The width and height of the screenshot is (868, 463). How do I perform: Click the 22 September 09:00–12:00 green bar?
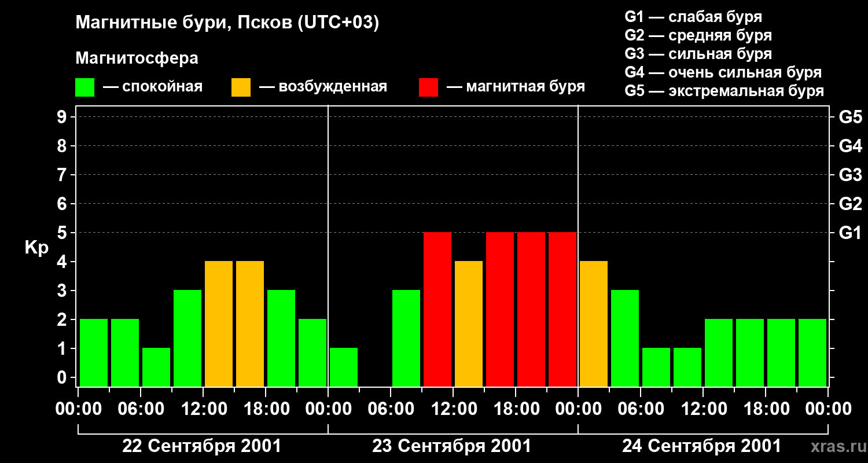pos(187,338)
